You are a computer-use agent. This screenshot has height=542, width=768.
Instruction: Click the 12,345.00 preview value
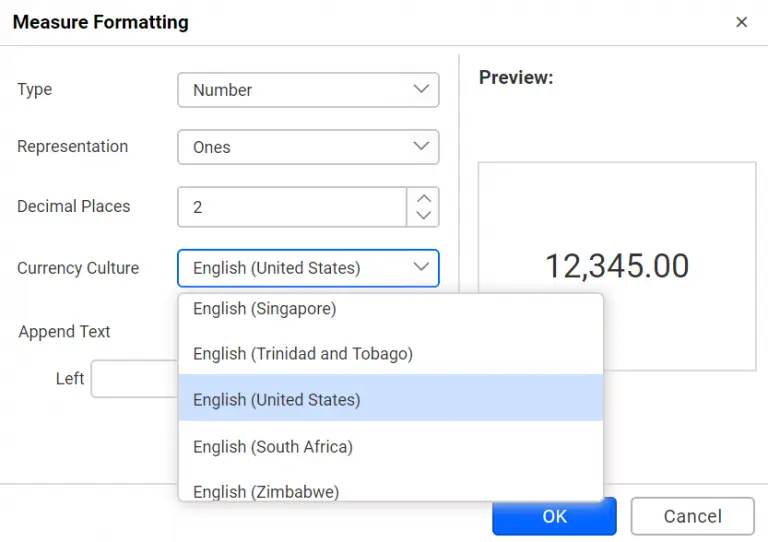click(x=616, y=266)
